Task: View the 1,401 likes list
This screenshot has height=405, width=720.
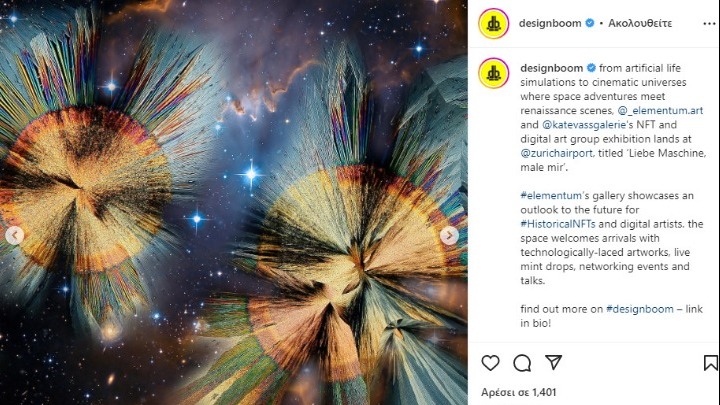Action: click(518, 392)
